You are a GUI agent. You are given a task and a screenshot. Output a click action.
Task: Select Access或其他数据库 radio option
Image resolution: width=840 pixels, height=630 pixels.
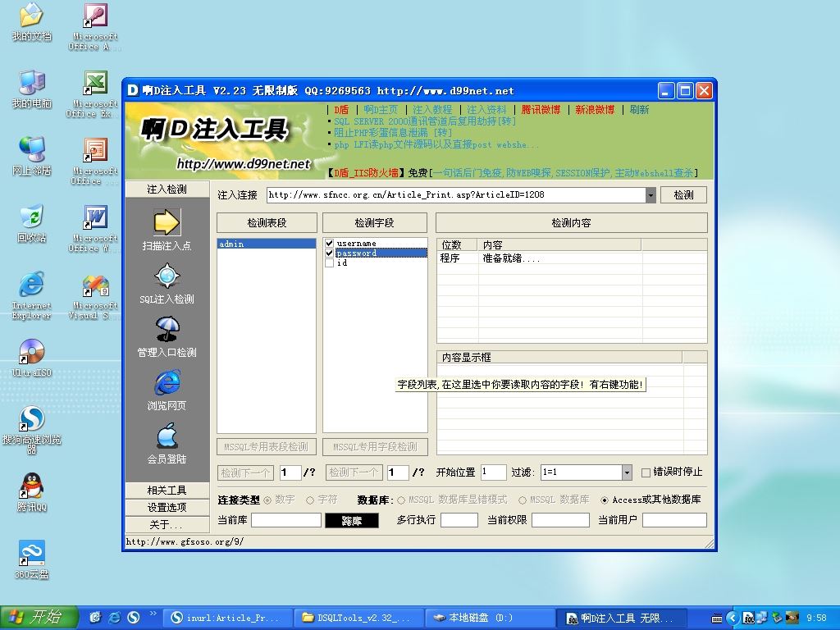click(x=605, y=500)
